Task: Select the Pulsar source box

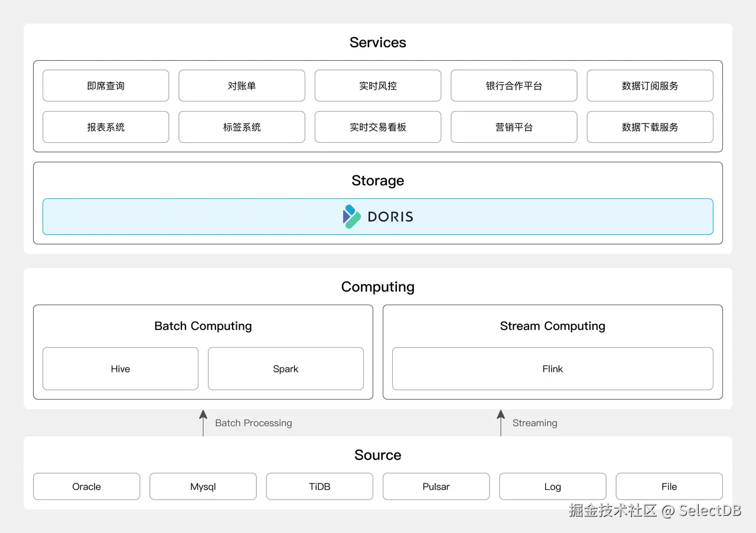Action: [436, 486]
